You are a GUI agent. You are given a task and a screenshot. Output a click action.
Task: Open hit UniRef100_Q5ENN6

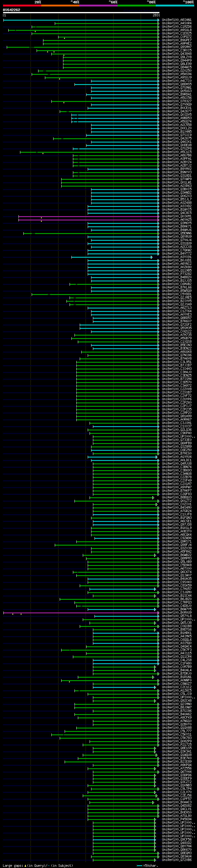pos(177,233)
